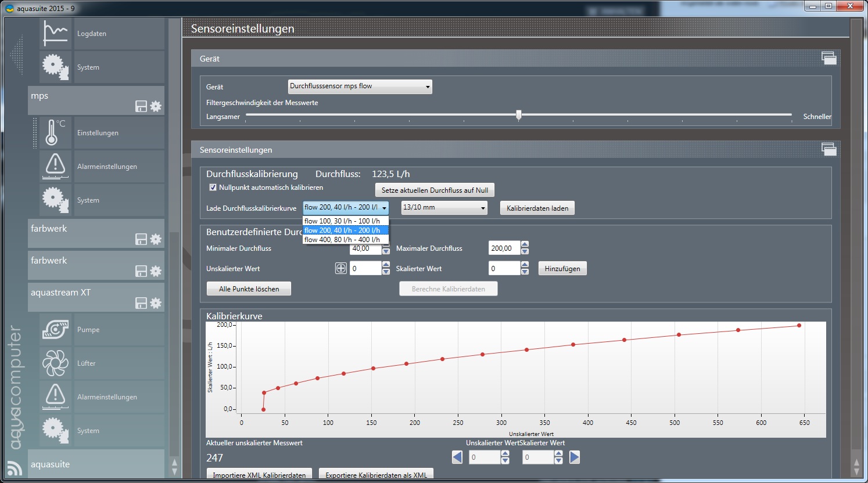
Task: Open the Lüfter fan icon
Action: [55, 363]
